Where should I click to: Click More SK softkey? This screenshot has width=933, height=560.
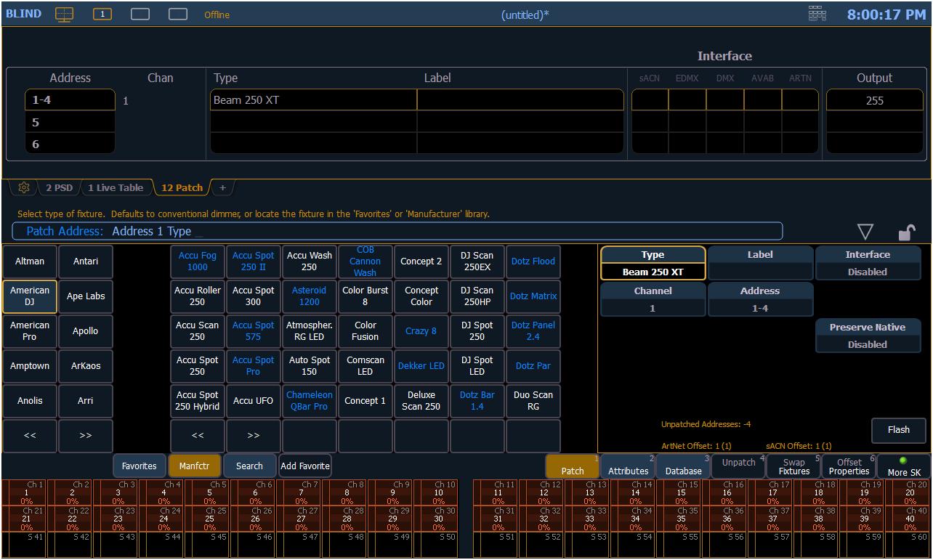(x=905, y=466)
